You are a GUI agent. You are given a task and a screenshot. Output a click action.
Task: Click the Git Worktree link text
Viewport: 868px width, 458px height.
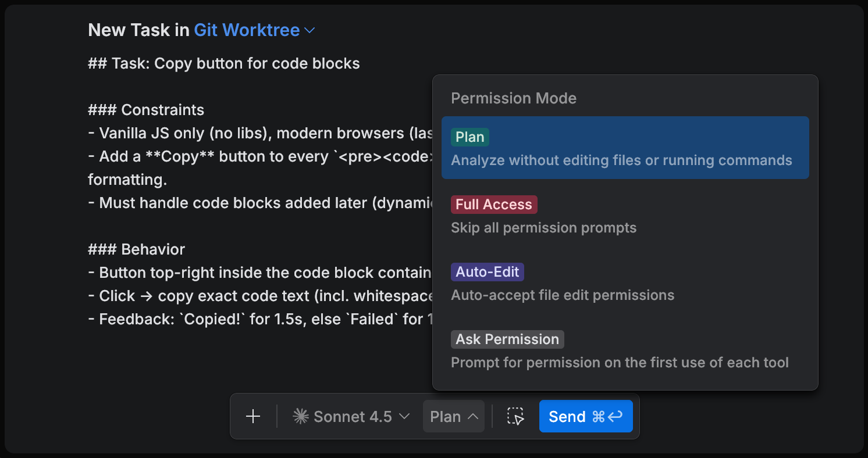point(247,30)
